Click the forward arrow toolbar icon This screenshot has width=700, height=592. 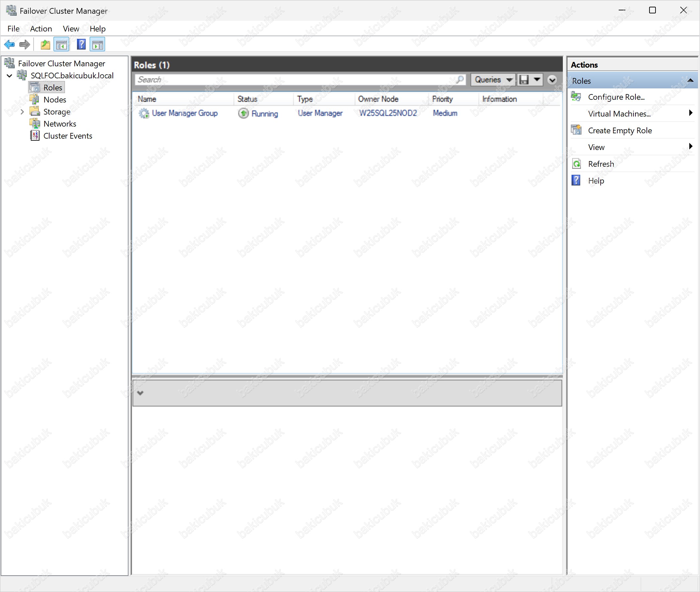click(24, 44)
